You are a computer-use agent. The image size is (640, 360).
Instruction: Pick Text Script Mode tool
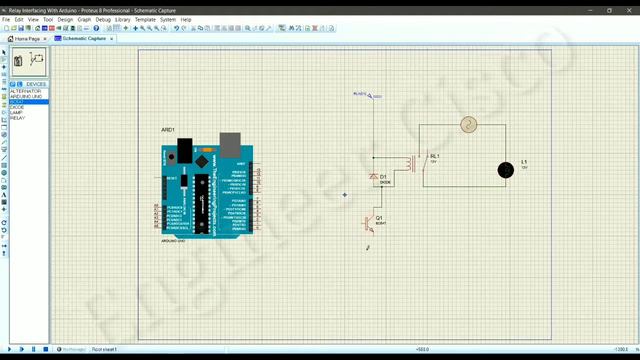4,82
